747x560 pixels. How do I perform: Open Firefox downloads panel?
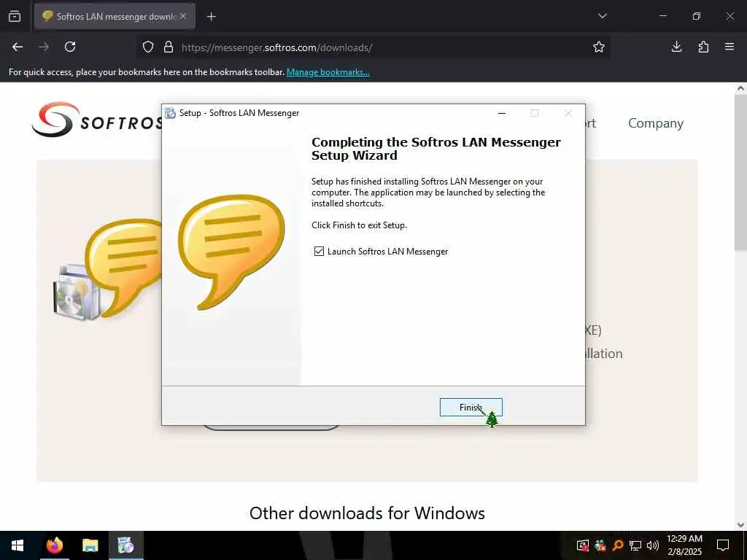pos(676,47)
